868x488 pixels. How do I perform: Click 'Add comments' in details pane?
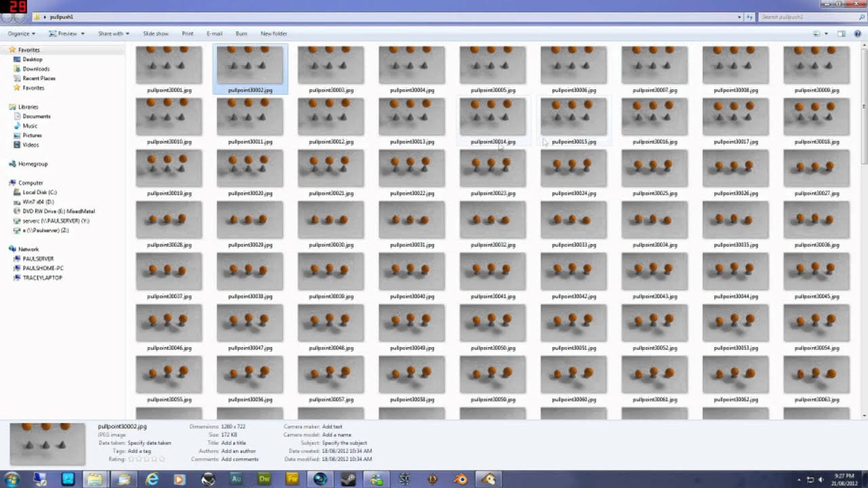(x=239, y=459)
